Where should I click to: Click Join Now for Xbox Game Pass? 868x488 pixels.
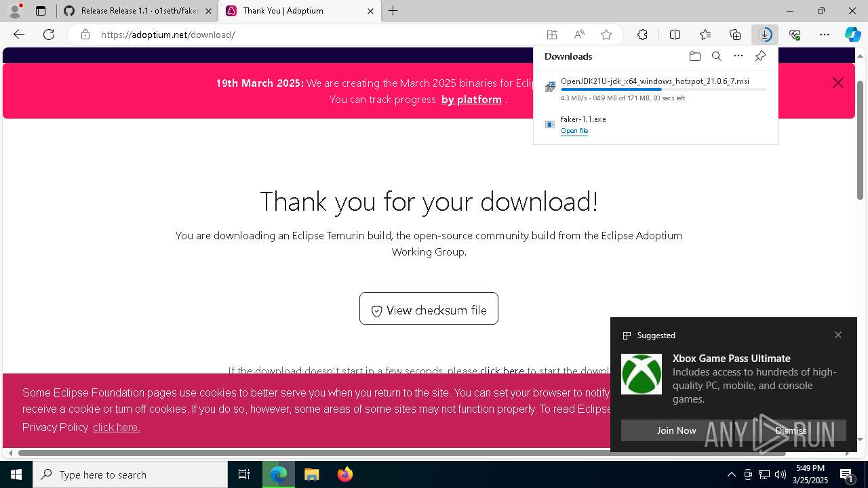coord(676,430)
